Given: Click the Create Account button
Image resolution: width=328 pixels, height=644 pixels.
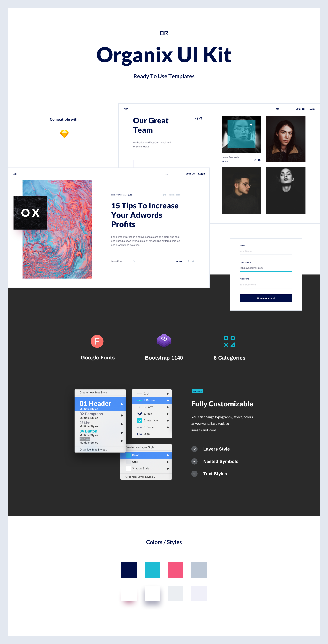Looking at the screenshot, I should (x=266, y=298).
